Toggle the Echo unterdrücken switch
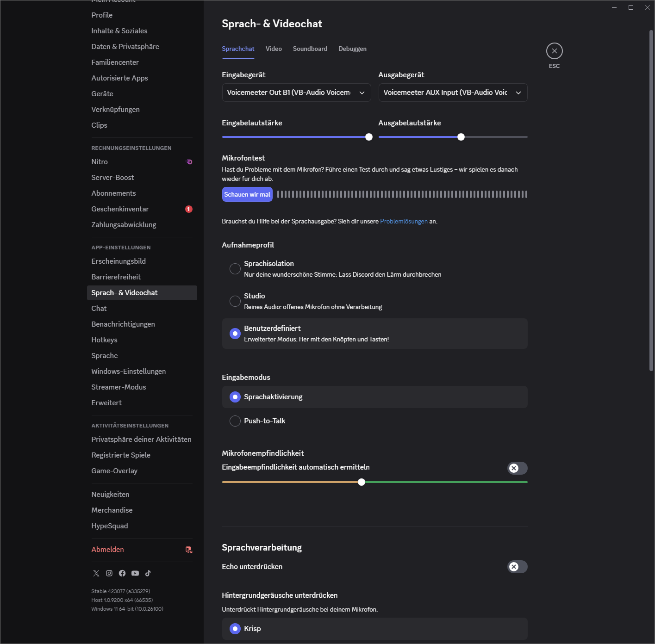The image size is (655, 644). pos(518,567)
